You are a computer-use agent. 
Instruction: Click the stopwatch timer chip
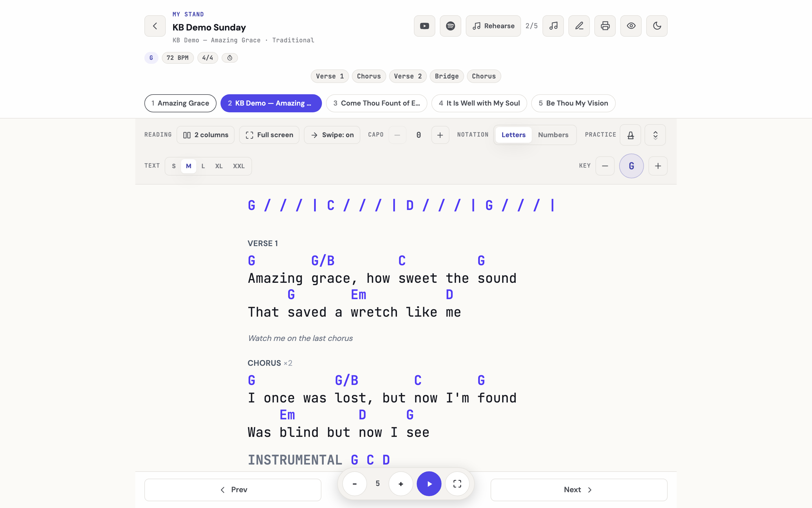tap(230, 58)
